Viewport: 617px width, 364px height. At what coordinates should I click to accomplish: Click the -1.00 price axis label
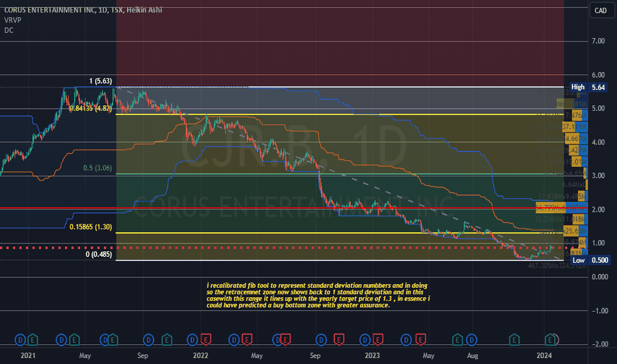[600, 311]
